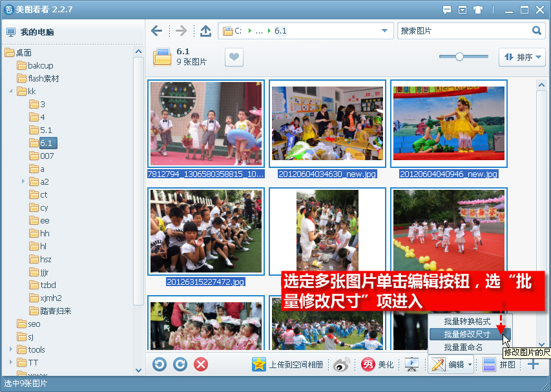Adjust the thumbnail size slider
551x392 pixels.
coord(459,57)
